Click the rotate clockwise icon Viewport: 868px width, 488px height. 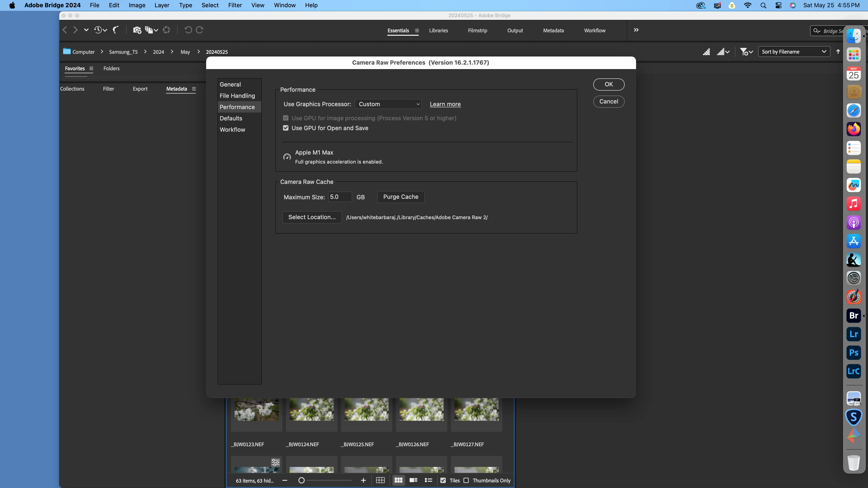199,30
